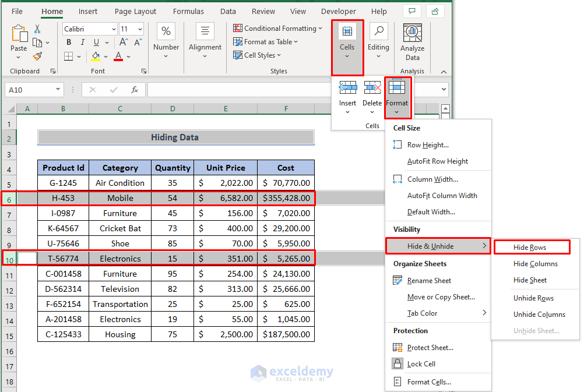The width and height of the screenshot is (584, 392).
Task: Open the font size dropdown
Action: tap(138, 29)
